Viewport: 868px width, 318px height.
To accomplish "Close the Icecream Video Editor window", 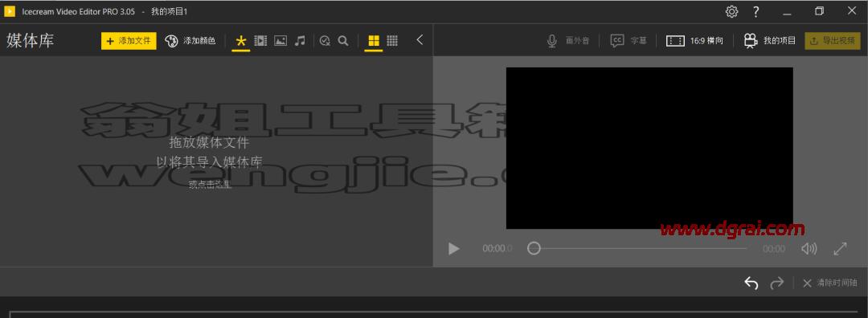I will point(851,11).
